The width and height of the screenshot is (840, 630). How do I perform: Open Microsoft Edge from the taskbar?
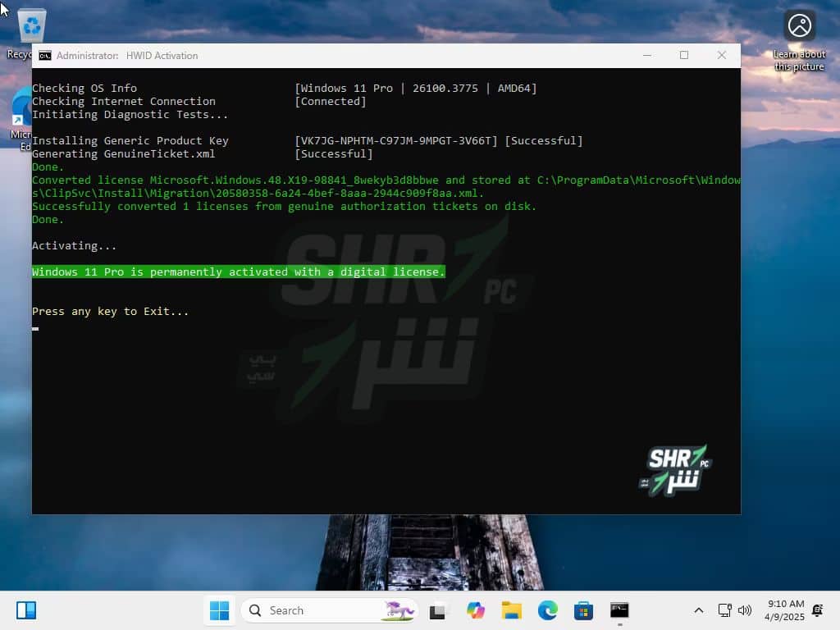(547, 610)
